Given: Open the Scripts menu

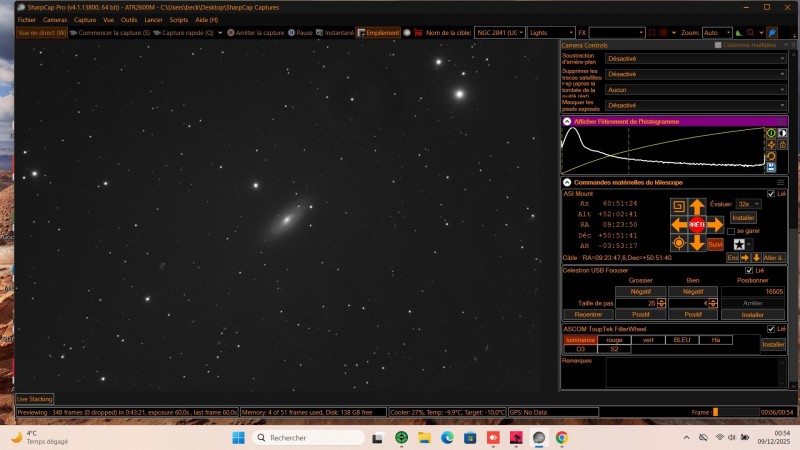Looking at the screenshot, I should (178, 19).
